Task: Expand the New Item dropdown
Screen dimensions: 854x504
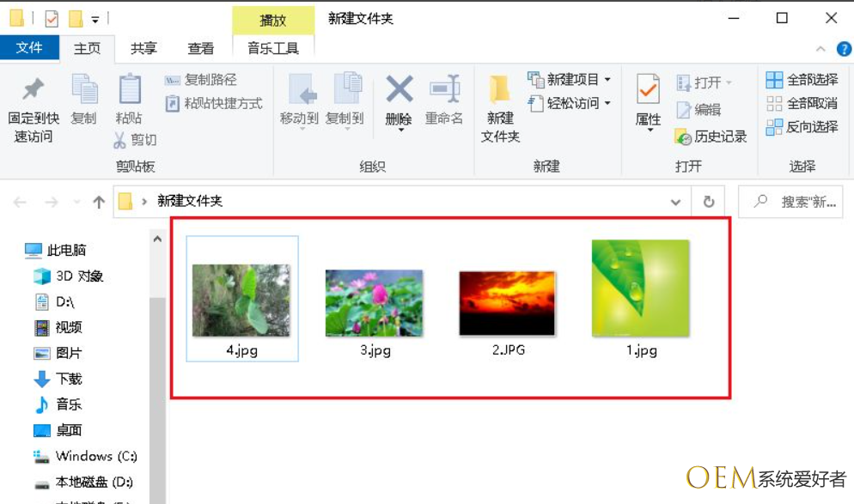Action: coord(607,80)
